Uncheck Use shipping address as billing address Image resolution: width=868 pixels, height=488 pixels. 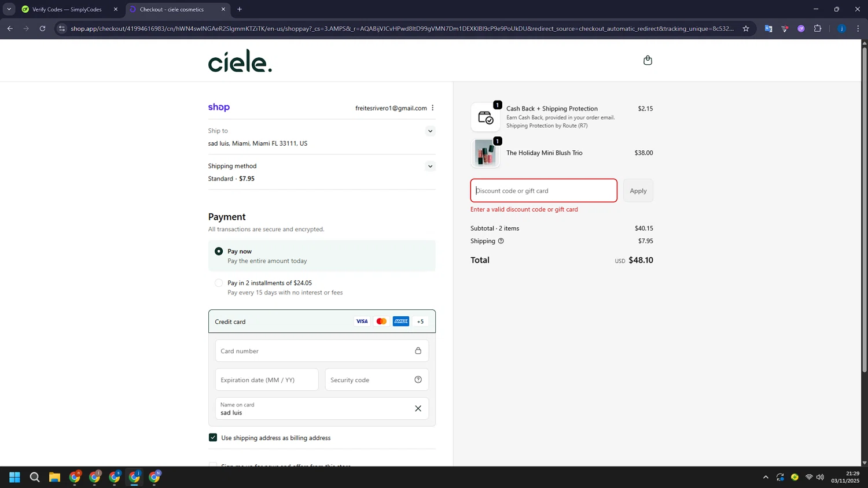tap(213, 438)
